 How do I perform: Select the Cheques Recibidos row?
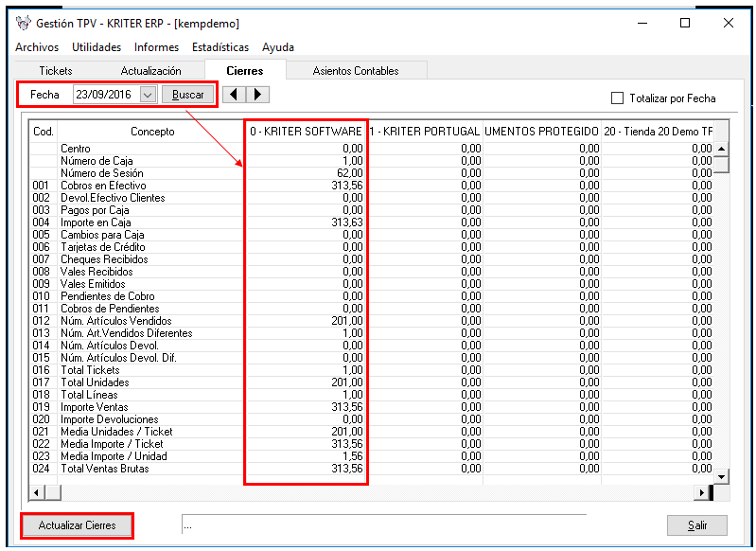tap(371, 259)
